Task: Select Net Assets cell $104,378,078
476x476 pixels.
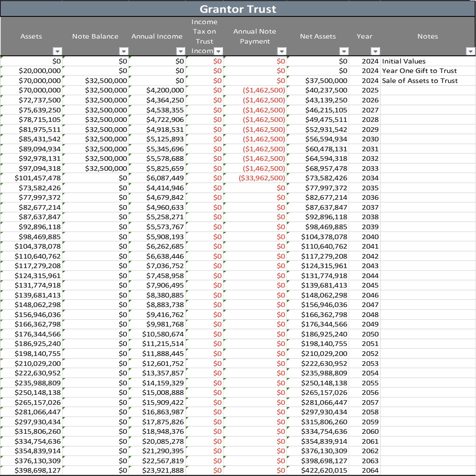Action: [318, 237]
